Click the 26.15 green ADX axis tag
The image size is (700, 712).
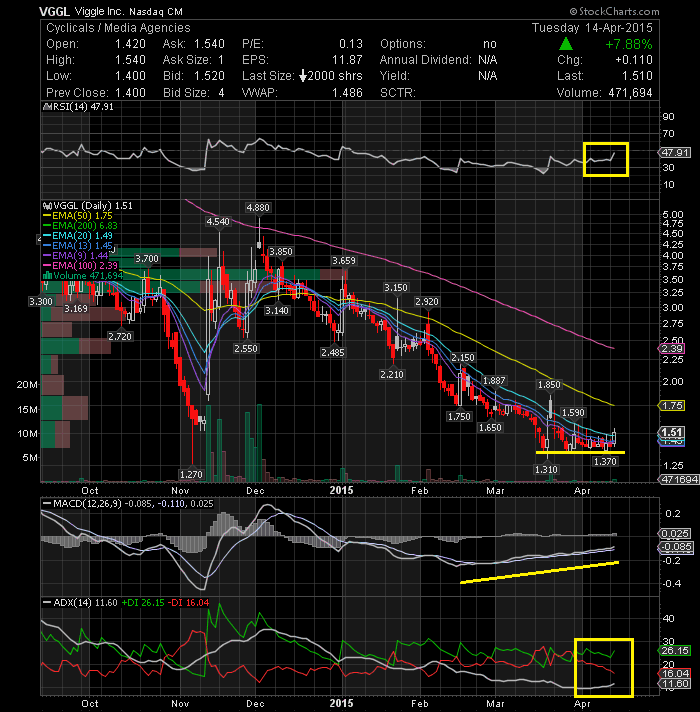click(675, 651)
